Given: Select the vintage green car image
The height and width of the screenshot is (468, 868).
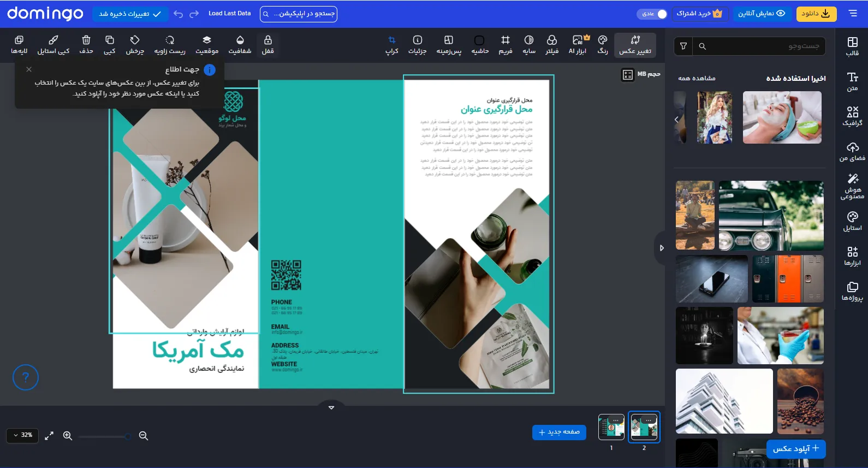Looking at the screenshot, I should pos(771,216).
